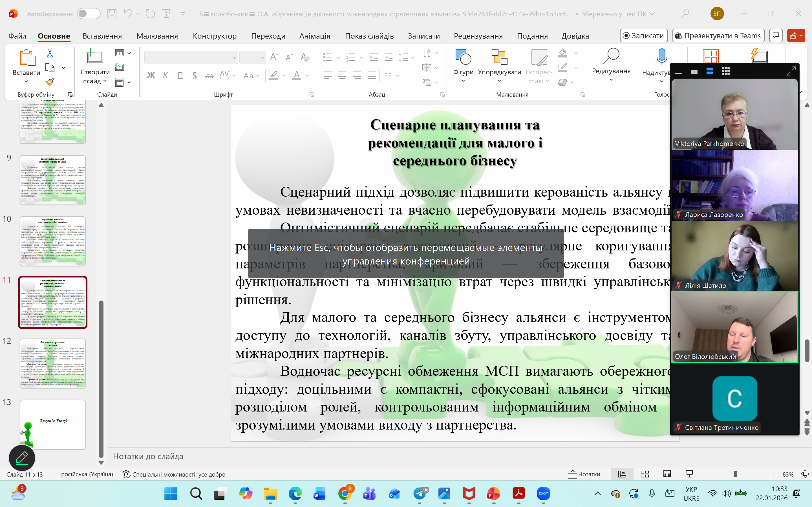The height and width of the screenshot is (507, 812).
Task: Open the File (Файл) menu
Action: [17, 36]
